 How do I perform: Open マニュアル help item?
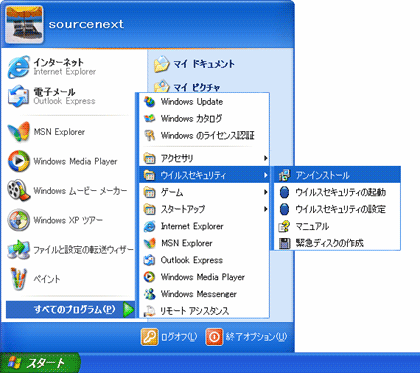(337, 226)
